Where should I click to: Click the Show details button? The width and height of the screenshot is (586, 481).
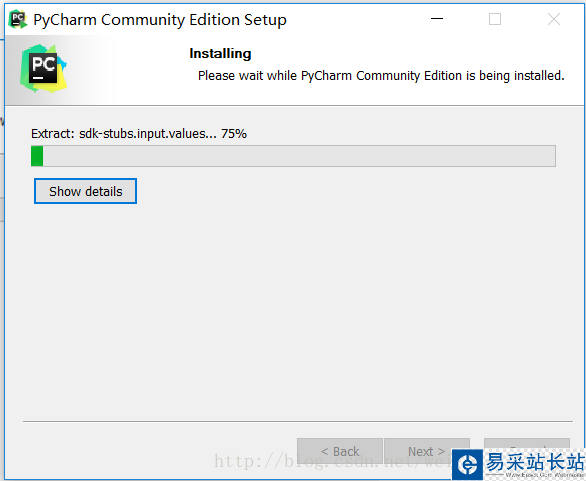85,191
